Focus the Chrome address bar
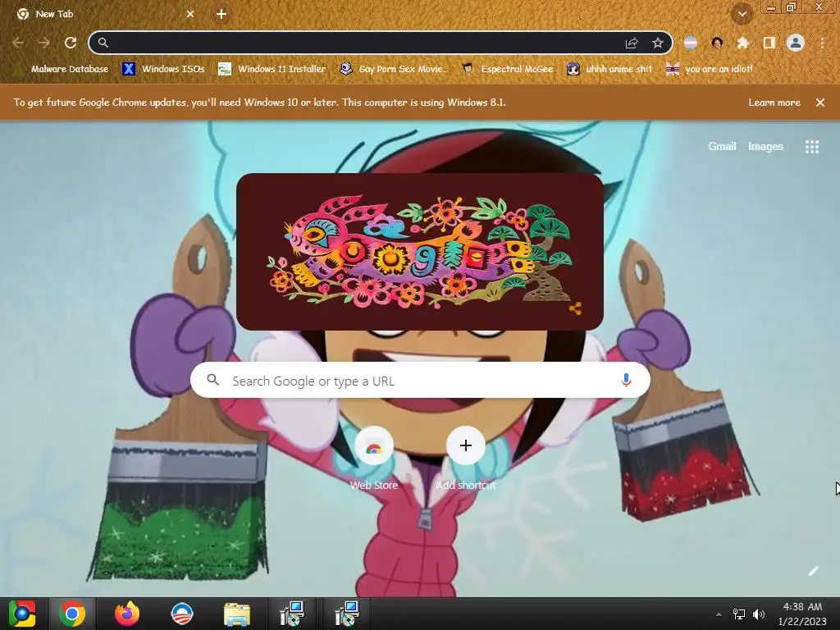This screenshot has width=840, height=630. pyautogui.click(x=364, y=43)
